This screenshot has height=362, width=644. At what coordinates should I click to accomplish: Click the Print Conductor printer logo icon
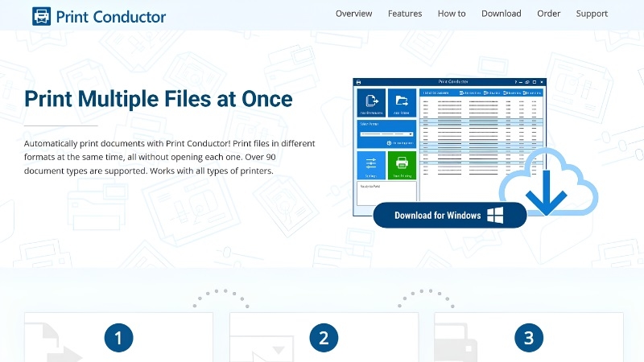42,16
